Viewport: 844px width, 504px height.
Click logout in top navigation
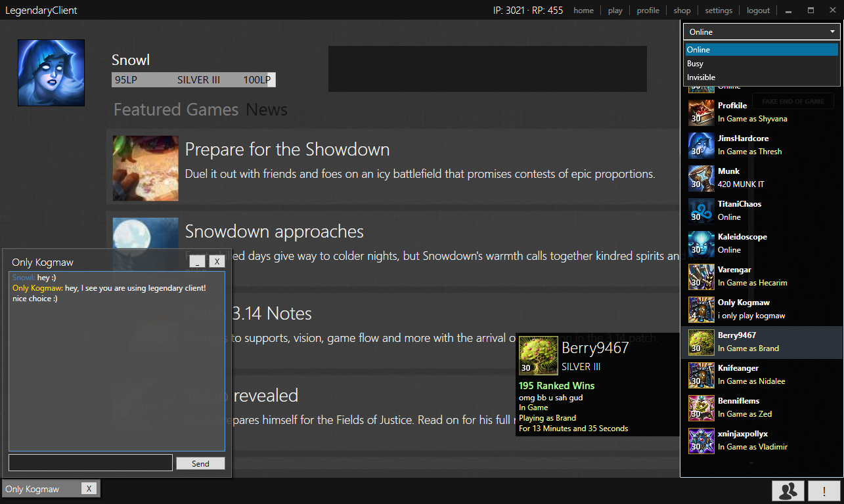click(x=758, y=10)
